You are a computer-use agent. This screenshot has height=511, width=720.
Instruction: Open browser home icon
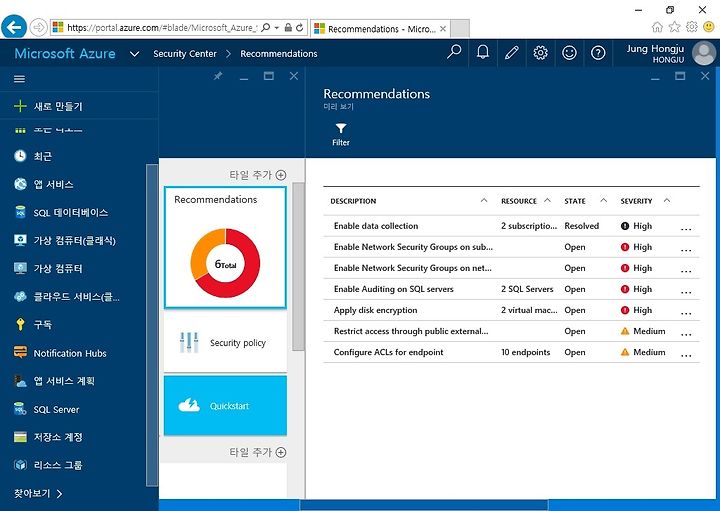[657, 27]
